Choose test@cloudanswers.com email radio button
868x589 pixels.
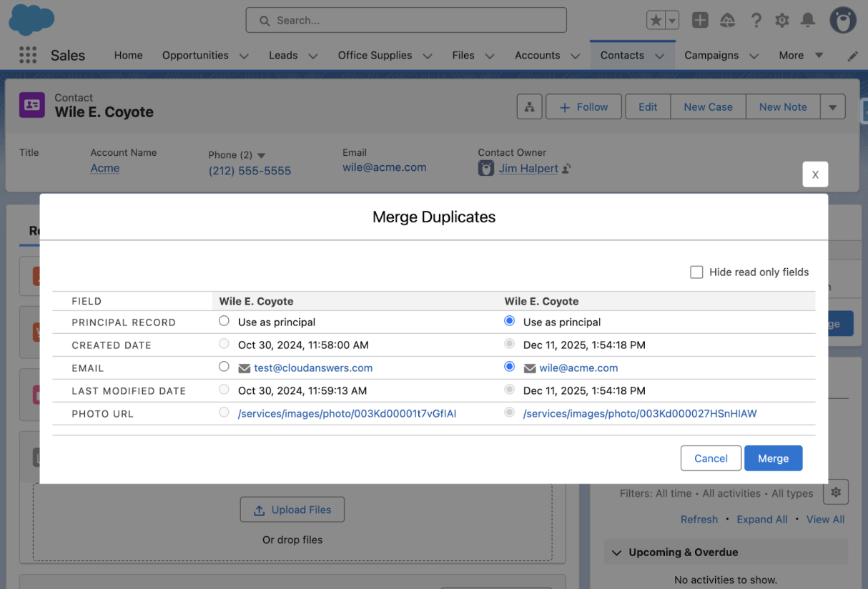coord(225,367)
